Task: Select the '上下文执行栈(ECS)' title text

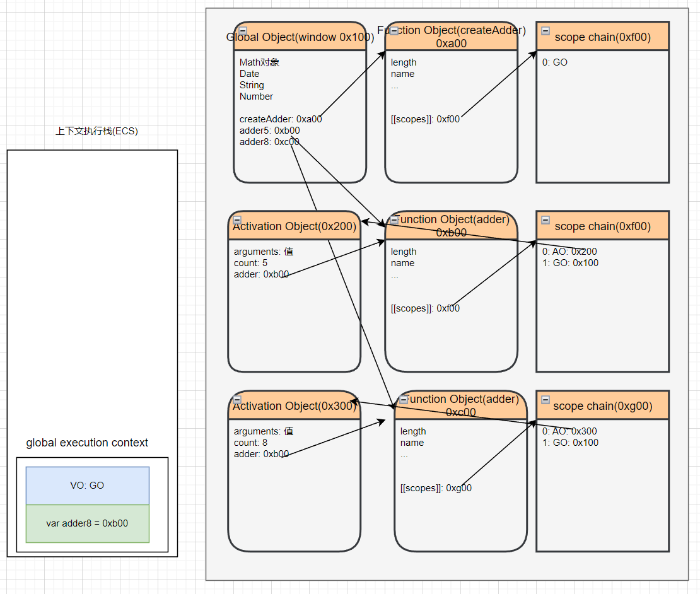Action: point(96,131)
